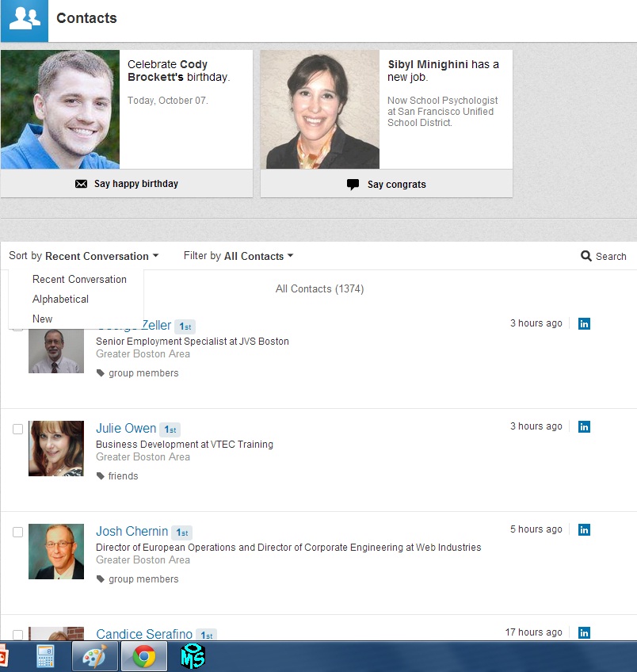Click the group members tag under George Zeller
This screenshot has height=672, width=637.
[143, 373]
